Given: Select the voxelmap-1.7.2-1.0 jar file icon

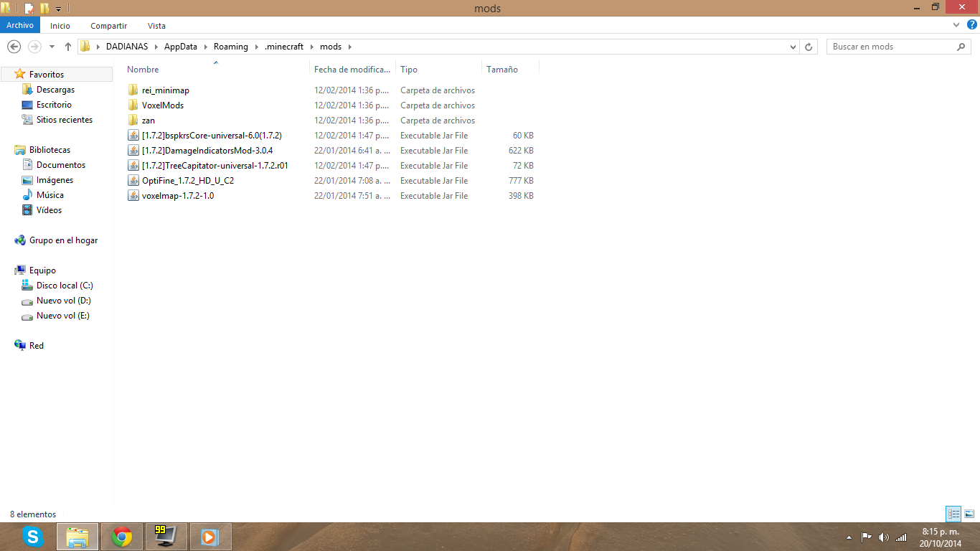Looking at the screenshot, I should [x=133, y=196].
